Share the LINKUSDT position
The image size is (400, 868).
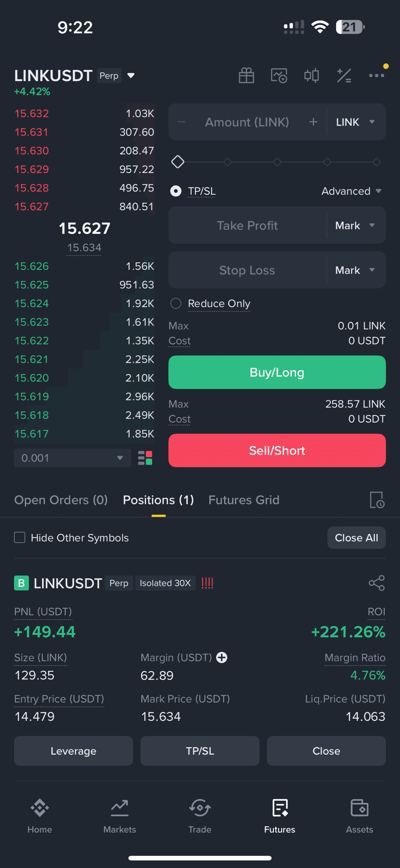pyautogui.click(x=377, y=583)
